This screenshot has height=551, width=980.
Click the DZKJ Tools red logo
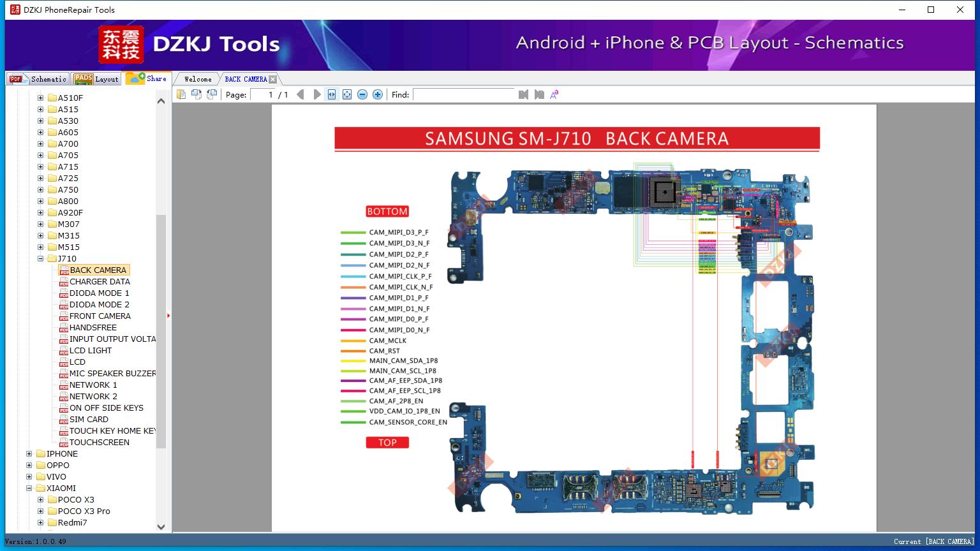tap(121, 45)
